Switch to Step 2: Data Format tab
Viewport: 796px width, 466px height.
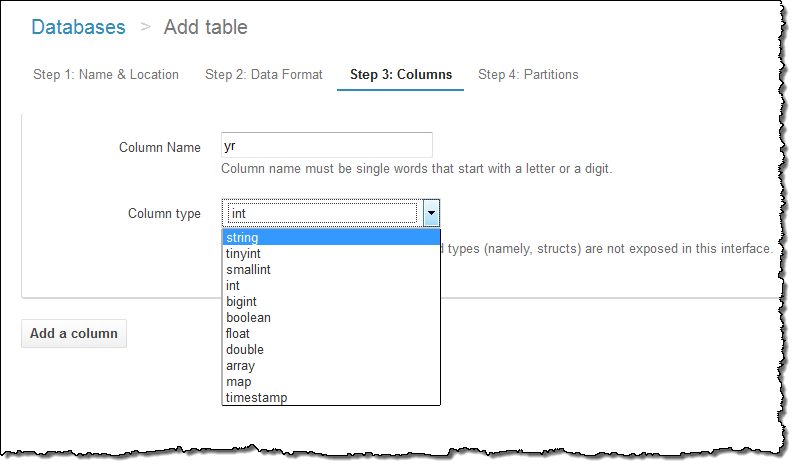(x=264, y=74)
